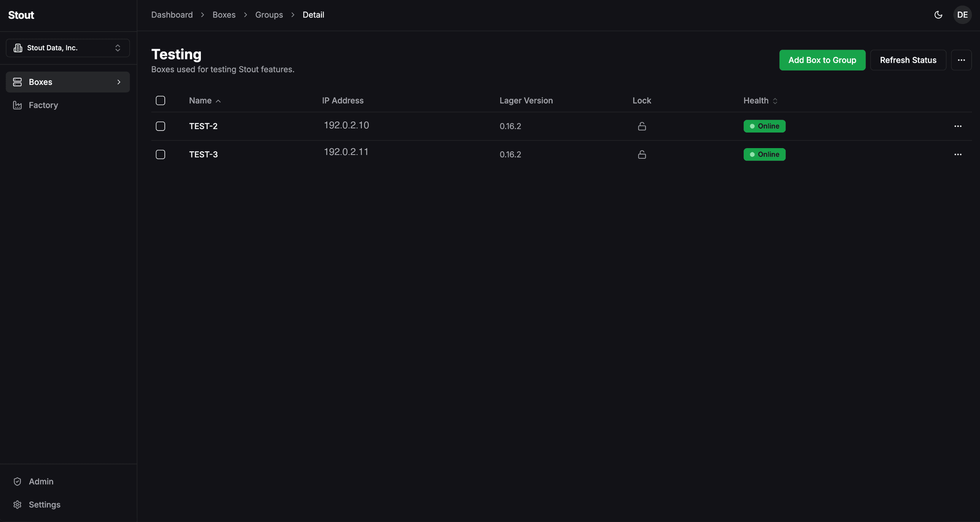
Task: Toggle dark mode moon icon
Action: tap(938, 15)
